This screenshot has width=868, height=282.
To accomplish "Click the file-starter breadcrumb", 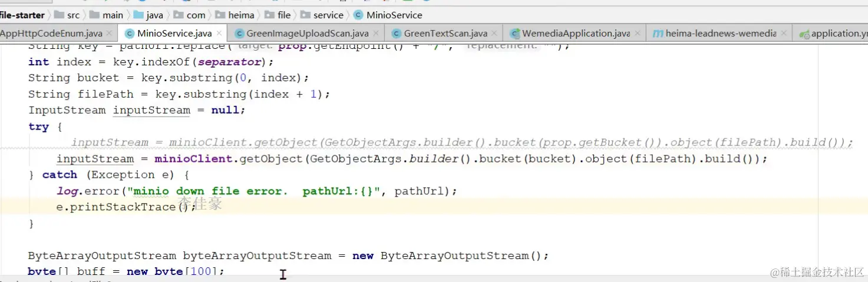I will coord(22,15).
